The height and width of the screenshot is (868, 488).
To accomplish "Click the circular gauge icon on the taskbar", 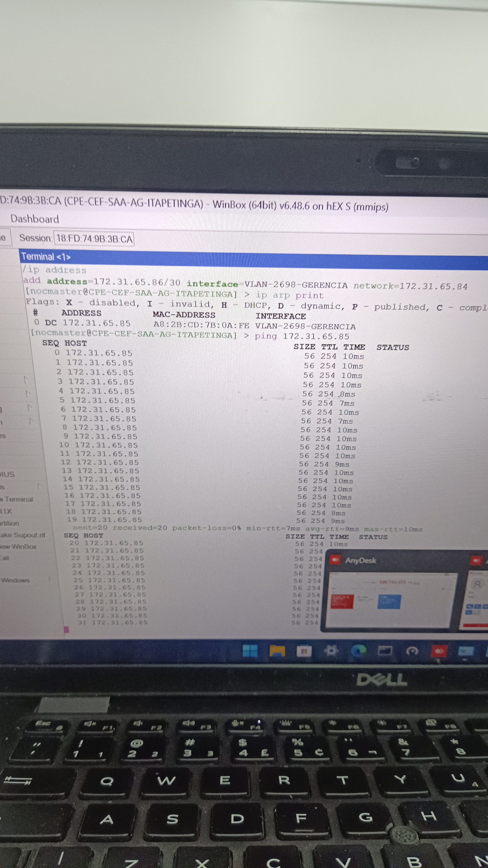I will coord(412,651).
